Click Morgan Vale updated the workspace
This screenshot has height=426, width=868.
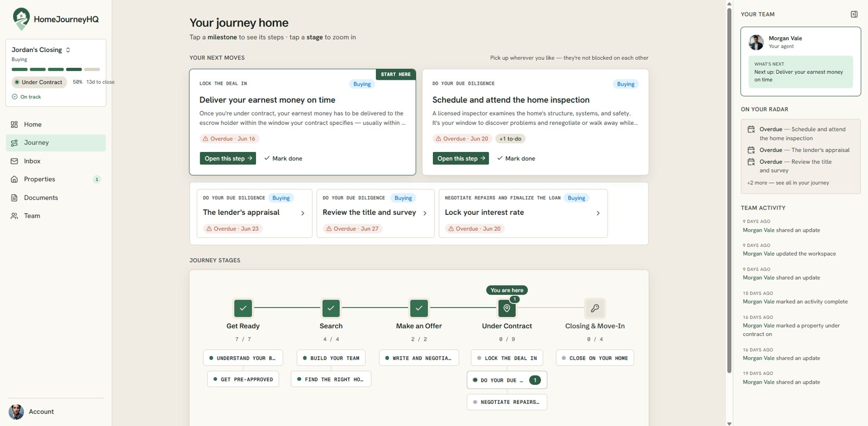pos(789,253)
